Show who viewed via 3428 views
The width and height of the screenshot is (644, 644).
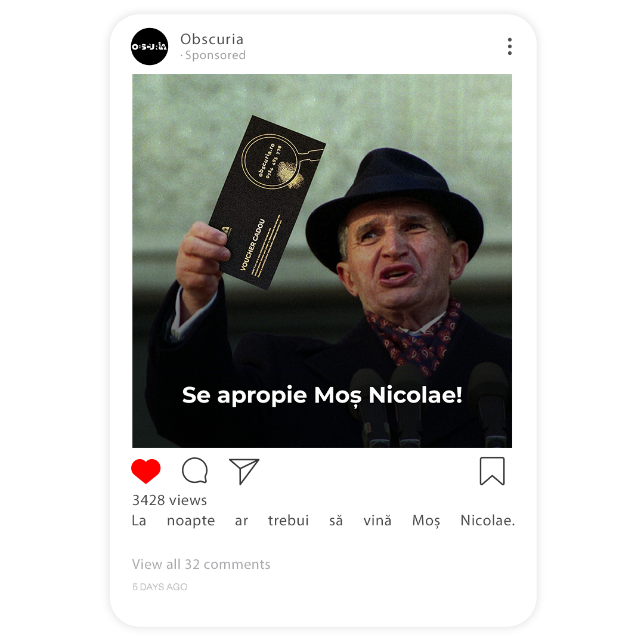(169, 500)
